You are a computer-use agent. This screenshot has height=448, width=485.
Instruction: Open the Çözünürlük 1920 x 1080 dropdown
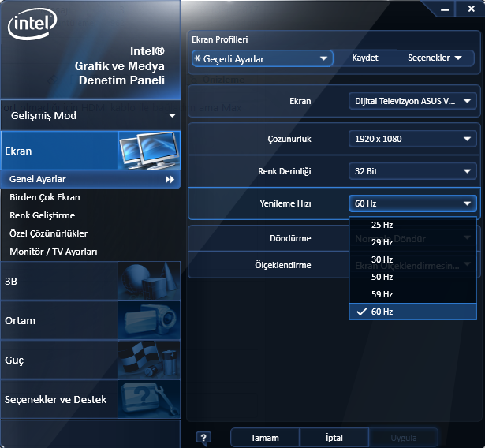click(x=412, y=139)
